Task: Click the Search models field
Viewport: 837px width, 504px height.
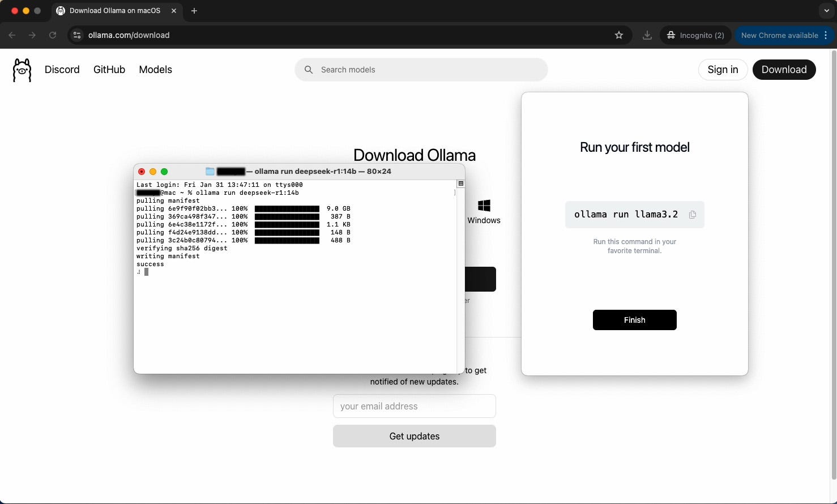Action: pyautogui.click(x=421, y=70)
